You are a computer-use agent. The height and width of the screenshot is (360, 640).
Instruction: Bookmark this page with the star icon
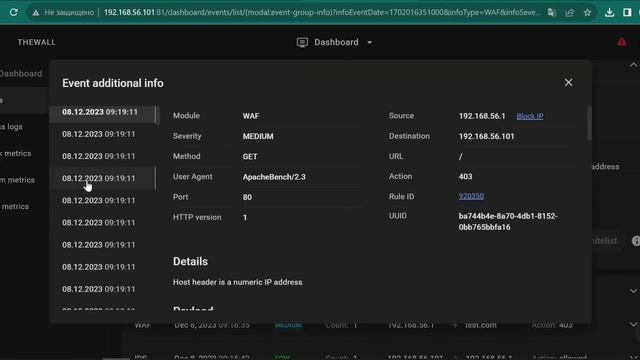click(587, 13)
